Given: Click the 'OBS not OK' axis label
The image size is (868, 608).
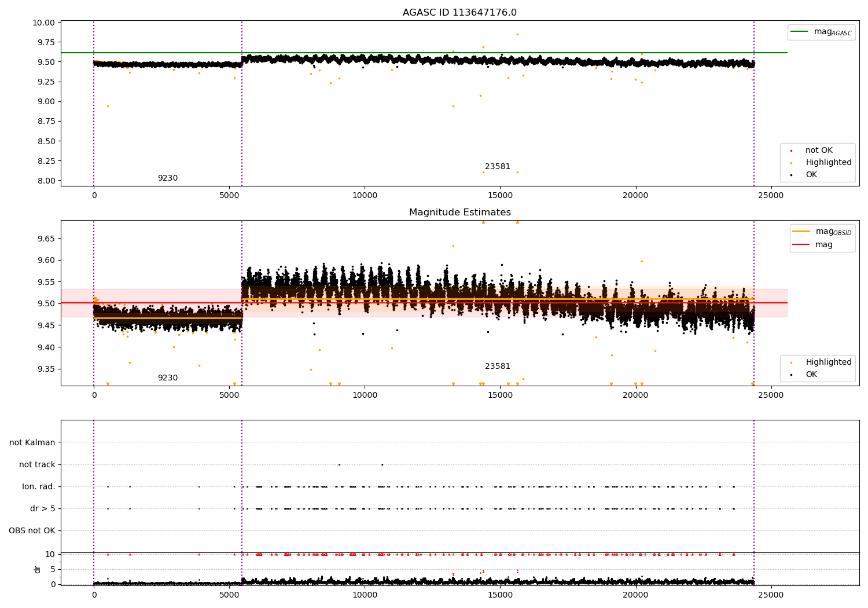Looking at the screenshot, I should (x=32, y=531).
